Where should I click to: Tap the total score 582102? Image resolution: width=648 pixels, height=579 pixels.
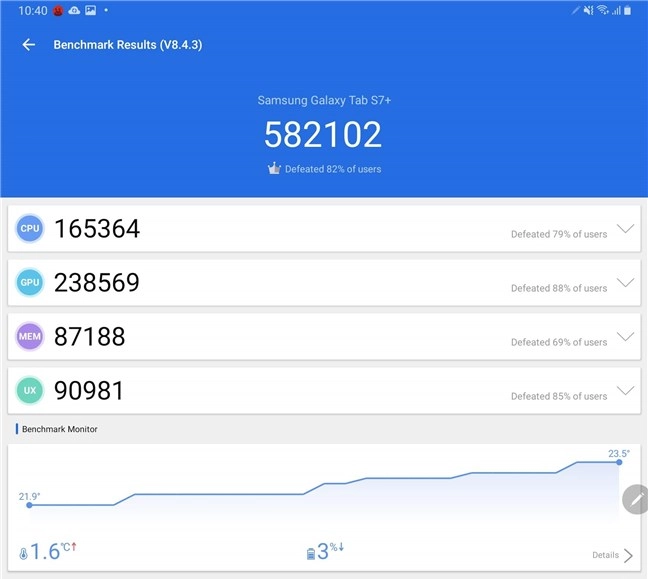[x=323, y=134]
